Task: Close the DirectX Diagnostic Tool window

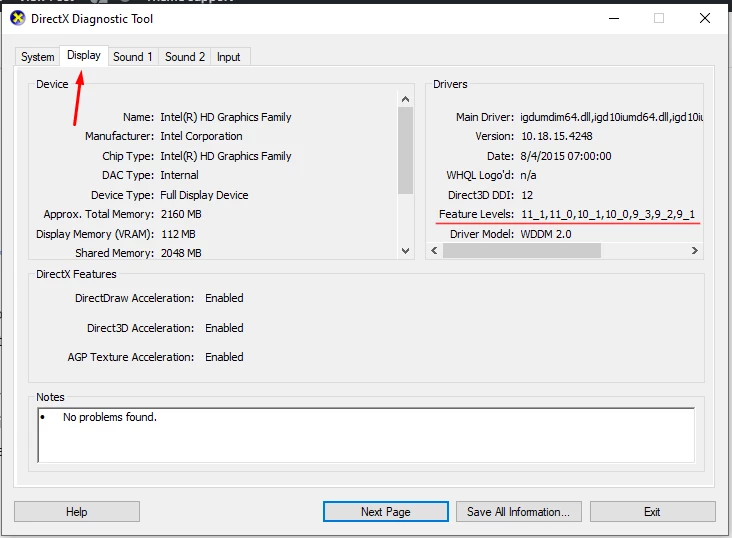Action: coord(705,19)
